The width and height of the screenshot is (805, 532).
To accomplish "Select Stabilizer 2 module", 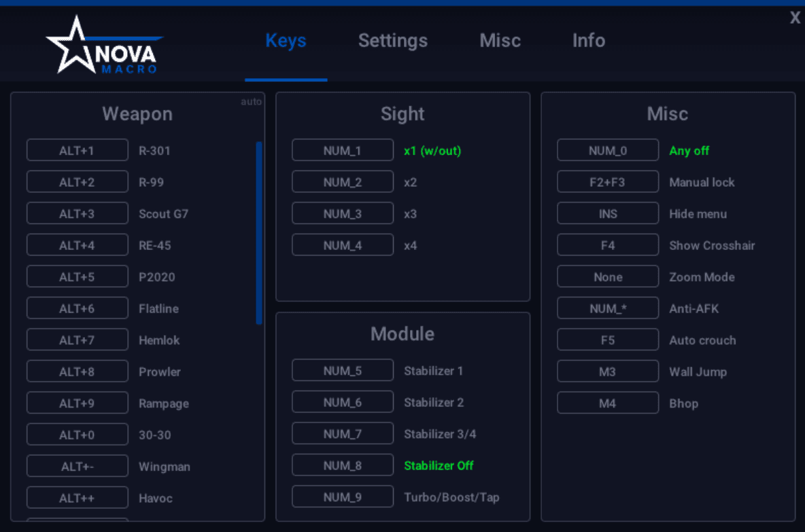I will (x=434, y=403).
